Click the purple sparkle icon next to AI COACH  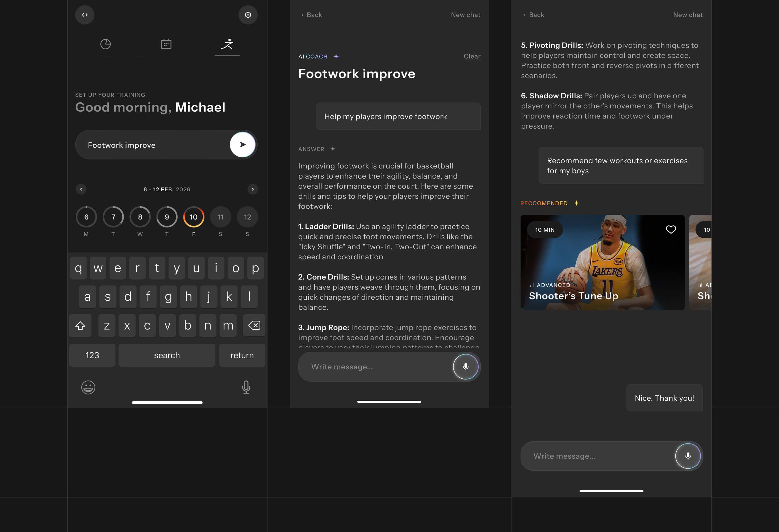tap(336, 56)
